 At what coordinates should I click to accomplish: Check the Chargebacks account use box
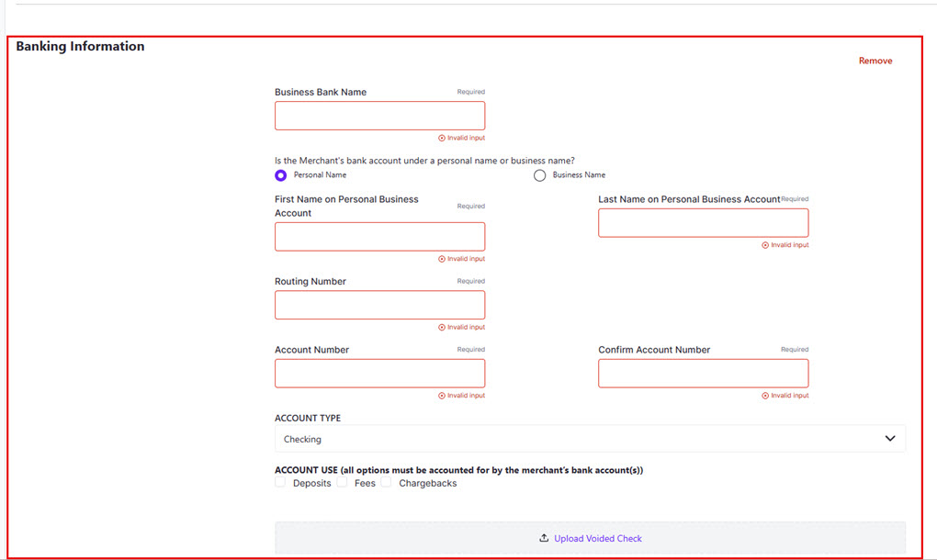click(x=386, y=482)
